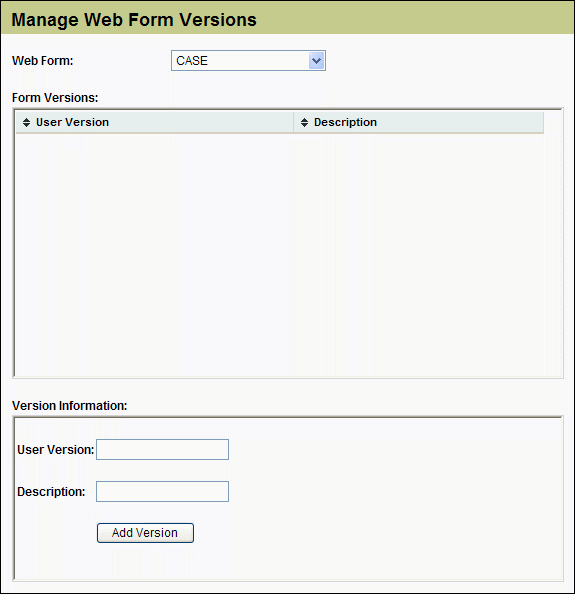Open the Web Form dropdown arrow
The image size is (575, 594).
(x=316, y=61)
